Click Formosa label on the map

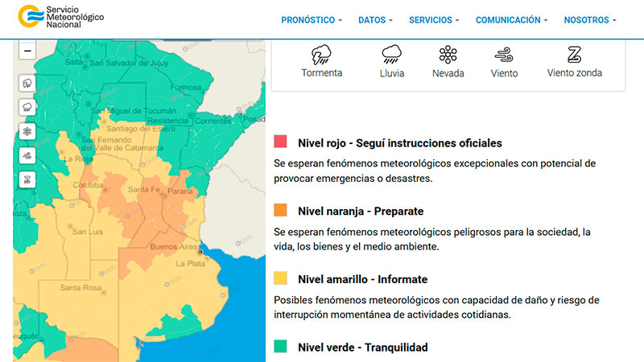pyautogui.click(x=186, y=88)
